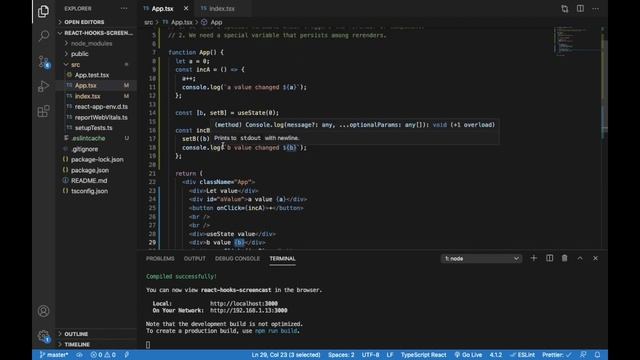Split the editor to the right
640x360 pixels.
[x=580, y=9]
